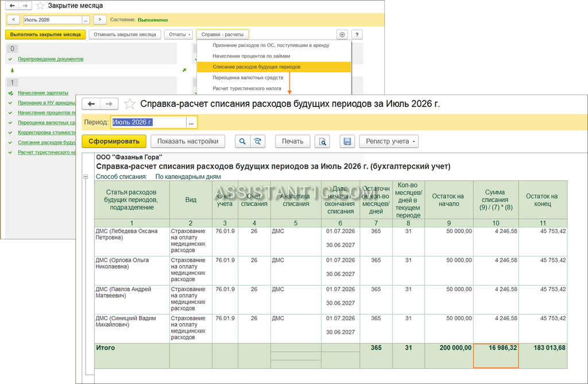Add Закрытие месяца to favorites with the star
Viewport: 588px width, 384px height.
(40, 6)
